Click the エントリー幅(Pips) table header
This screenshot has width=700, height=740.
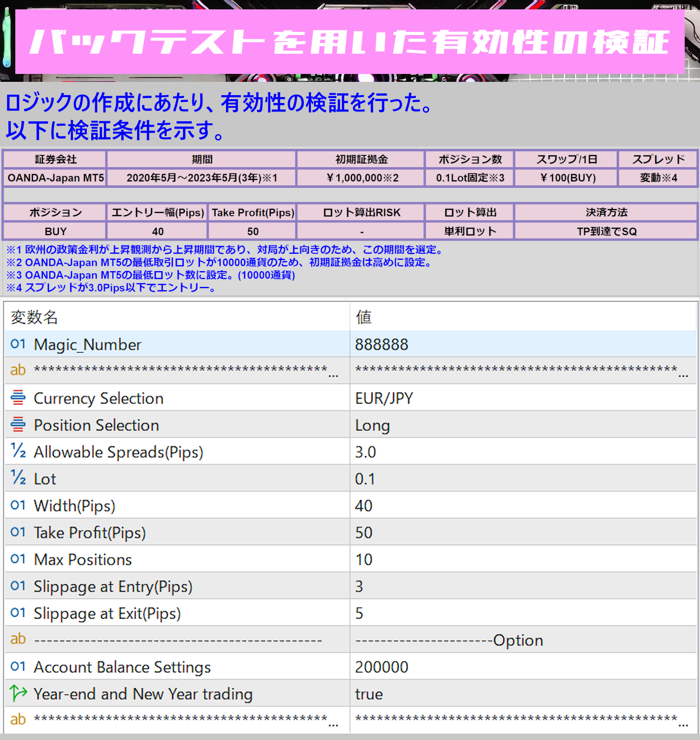pos(157,212)
